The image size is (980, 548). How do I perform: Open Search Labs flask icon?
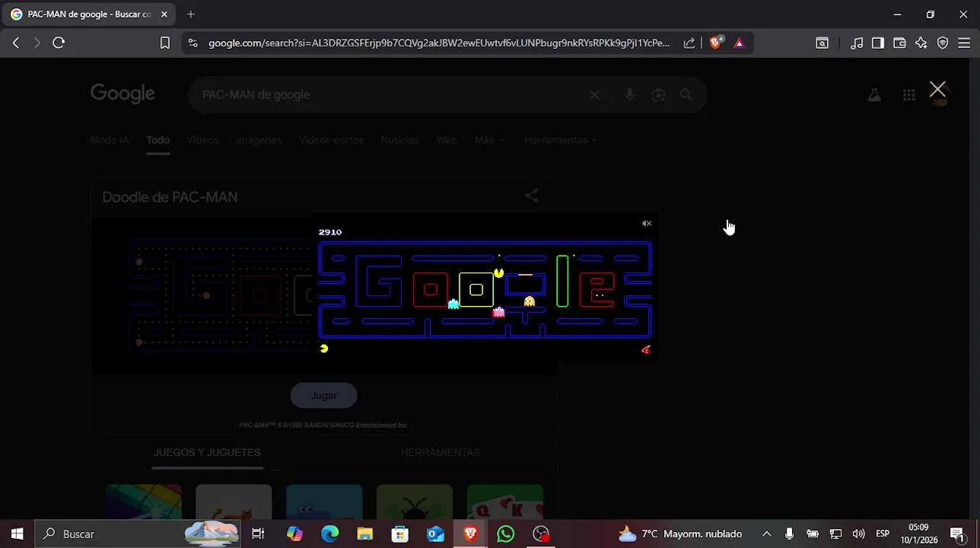click(874, 94)
